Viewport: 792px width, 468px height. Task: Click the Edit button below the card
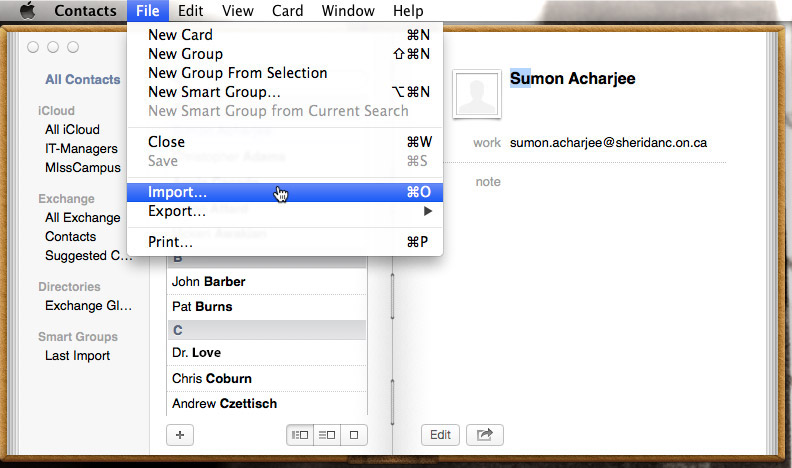pyautogui.click(x=440, y=435)
